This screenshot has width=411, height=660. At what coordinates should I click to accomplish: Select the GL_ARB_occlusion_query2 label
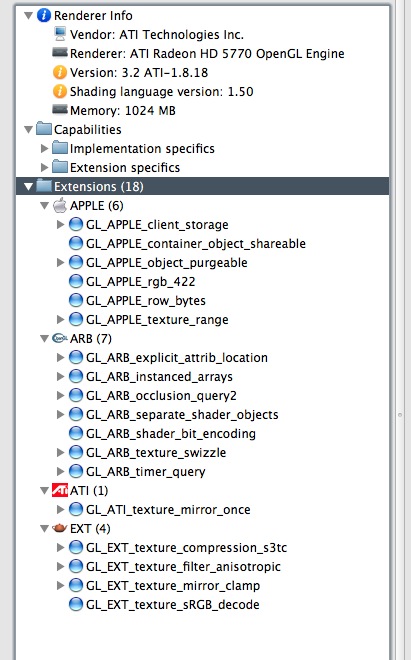[161, 395]
